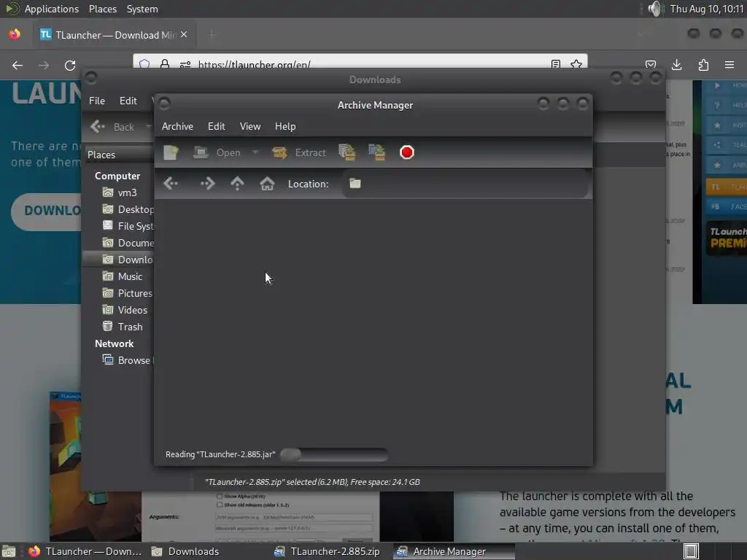Select Music in the Places sidebar

click(123, 276)
